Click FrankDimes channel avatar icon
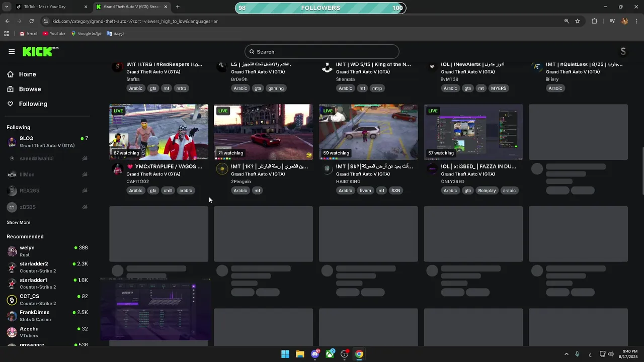This screenshot has height=362, width=644. (x=12, y=316)
